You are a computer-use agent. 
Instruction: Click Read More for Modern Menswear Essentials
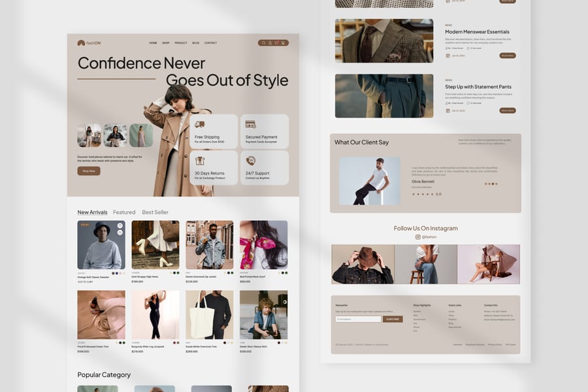click(x=508, y=56)
